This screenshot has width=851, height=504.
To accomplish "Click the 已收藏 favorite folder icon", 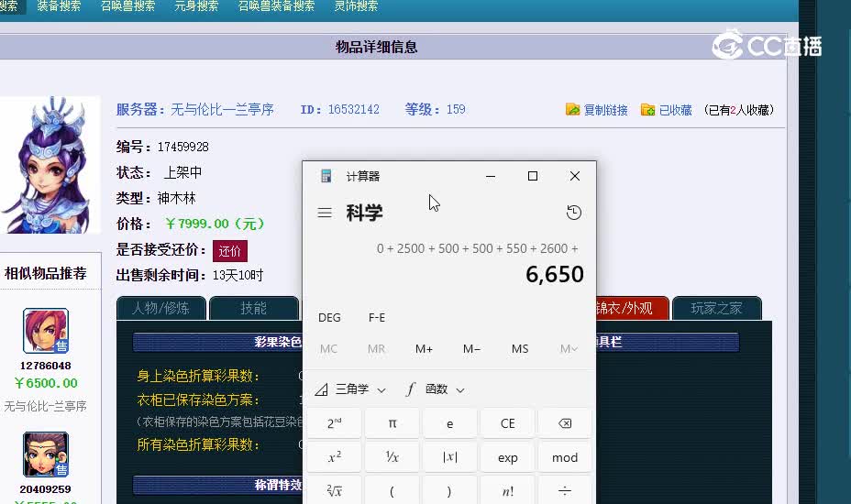I will pos(647,110).
